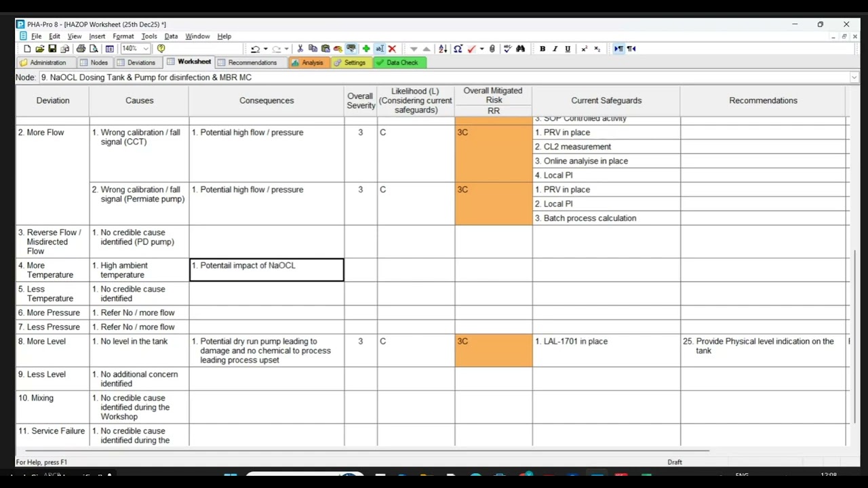Click the New document icon
The width and height of the screenshot is (868, 488).
coord(27,49)
